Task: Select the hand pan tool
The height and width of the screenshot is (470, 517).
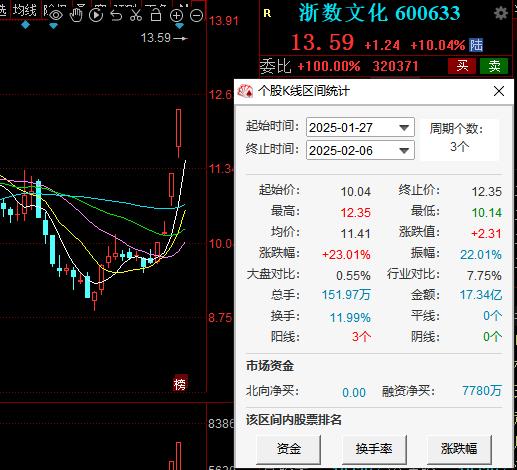Action: coord(76,15)
